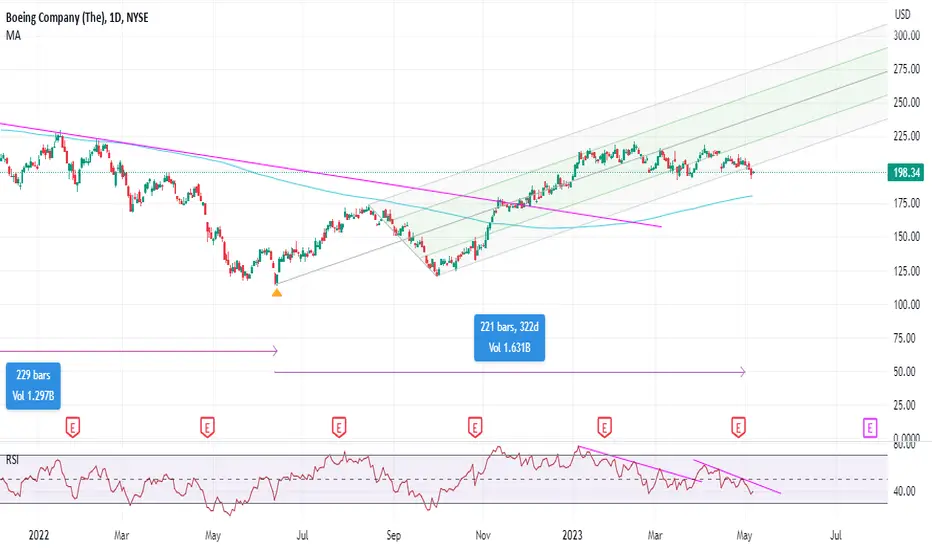Open the earnings marker just before May 2022
This screenshot has height=550, width=932.
[x=207, y=427]
